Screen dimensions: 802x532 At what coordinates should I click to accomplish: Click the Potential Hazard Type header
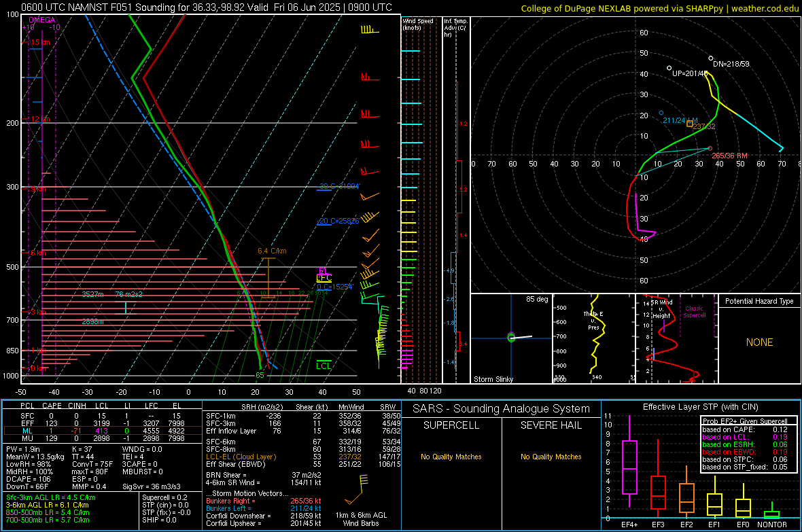(759, 301)
